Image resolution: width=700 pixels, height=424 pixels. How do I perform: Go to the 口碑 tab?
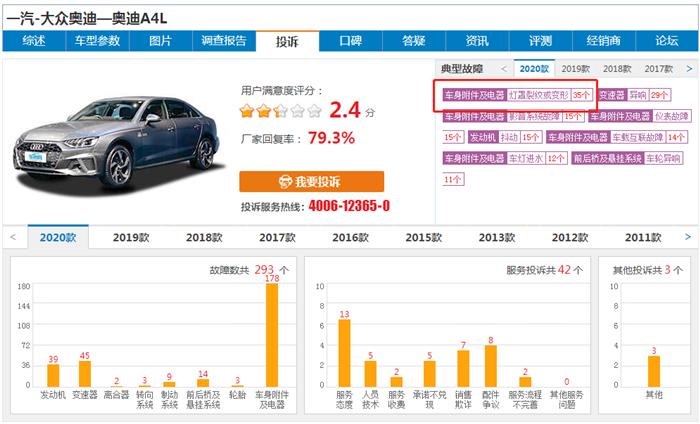pyautogui.click(x=351, y=41)
